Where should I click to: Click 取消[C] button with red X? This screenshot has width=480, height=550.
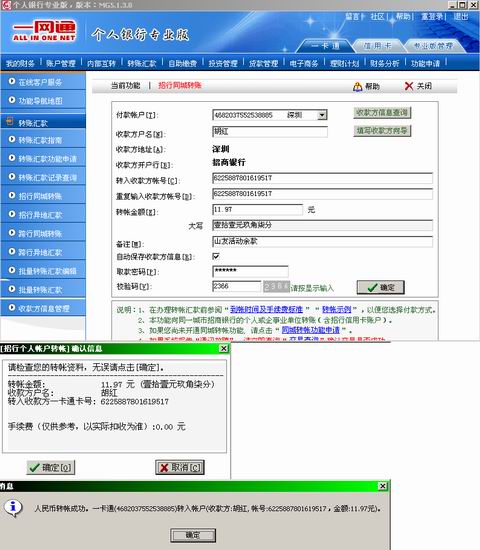pyautogui.click(x=180, y=468)
